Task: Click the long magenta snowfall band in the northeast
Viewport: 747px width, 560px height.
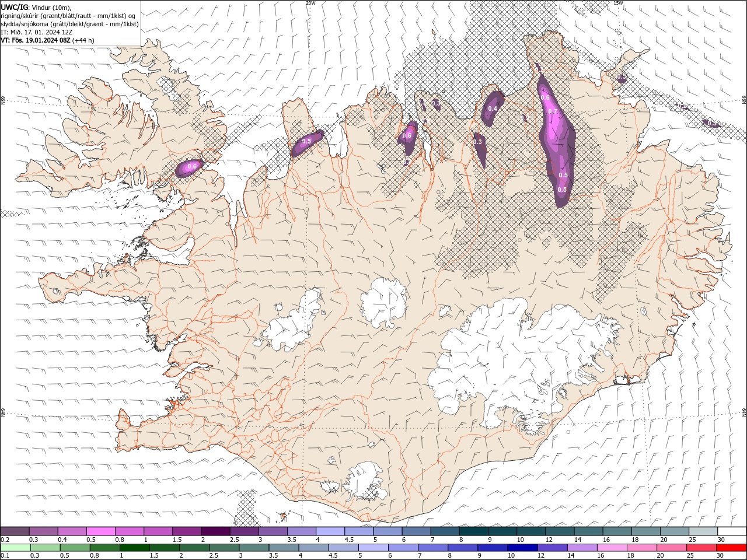Action: pyautogui.click(x=557, y=140)
